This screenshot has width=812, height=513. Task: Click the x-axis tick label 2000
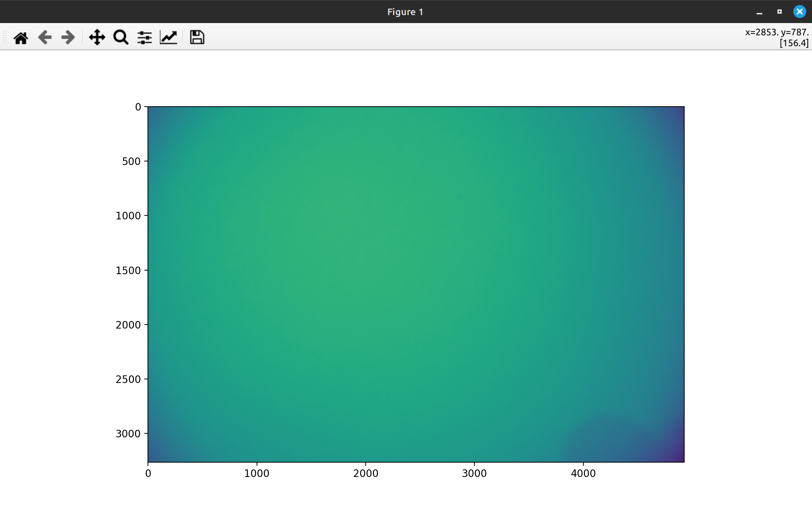click(366, 473)
